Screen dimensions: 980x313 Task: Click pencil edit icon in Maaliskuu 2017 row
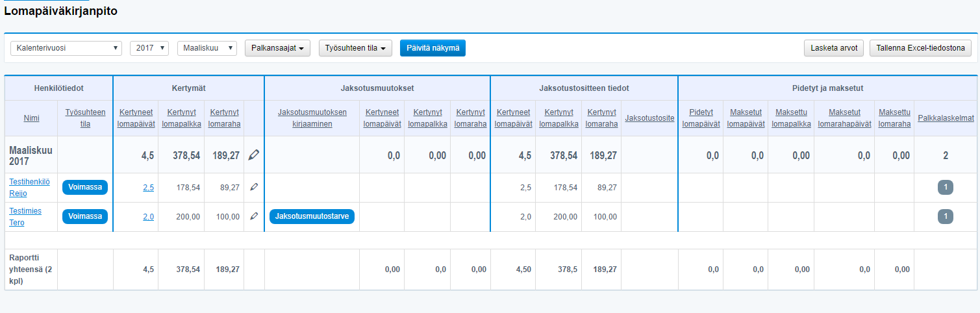(x=254, y=155)
